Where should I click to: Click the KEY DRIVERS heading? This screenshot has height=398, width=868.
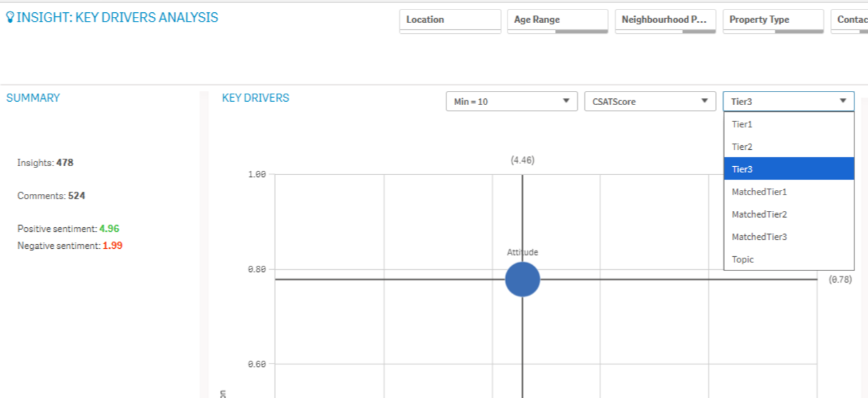point(255,98)
